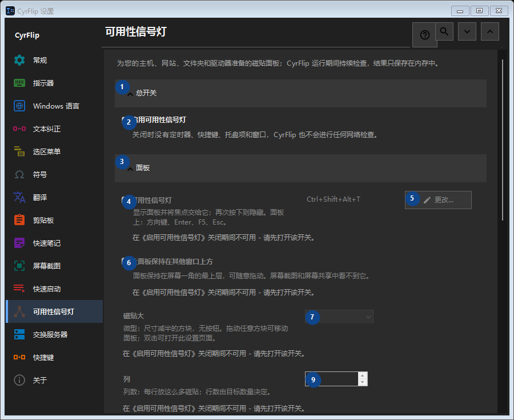Click the vertical scrollbar thumb

click(x=503, y=140)
